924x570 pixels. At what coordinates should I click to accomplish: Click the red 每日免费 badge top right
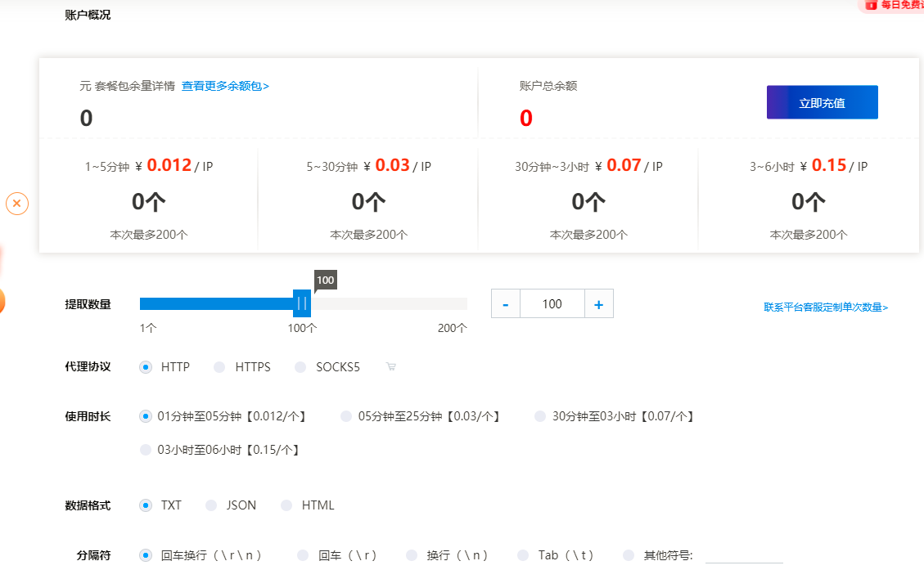[895, 6]
